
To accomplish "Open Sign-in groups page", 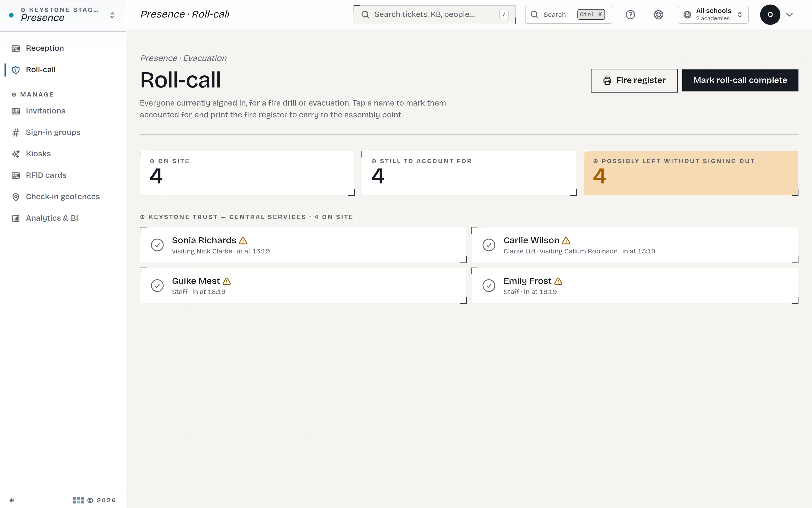I will 63,133.
